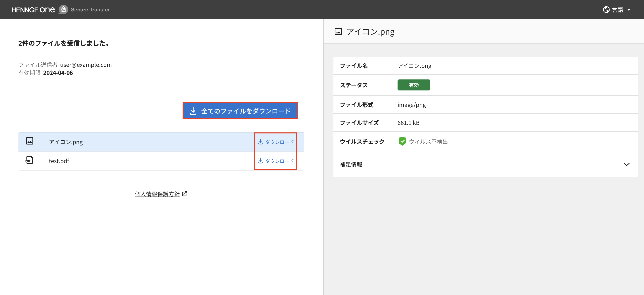Click the chevron on the 補足情報 row
The image size is (644, 295).
coord(626,164)
